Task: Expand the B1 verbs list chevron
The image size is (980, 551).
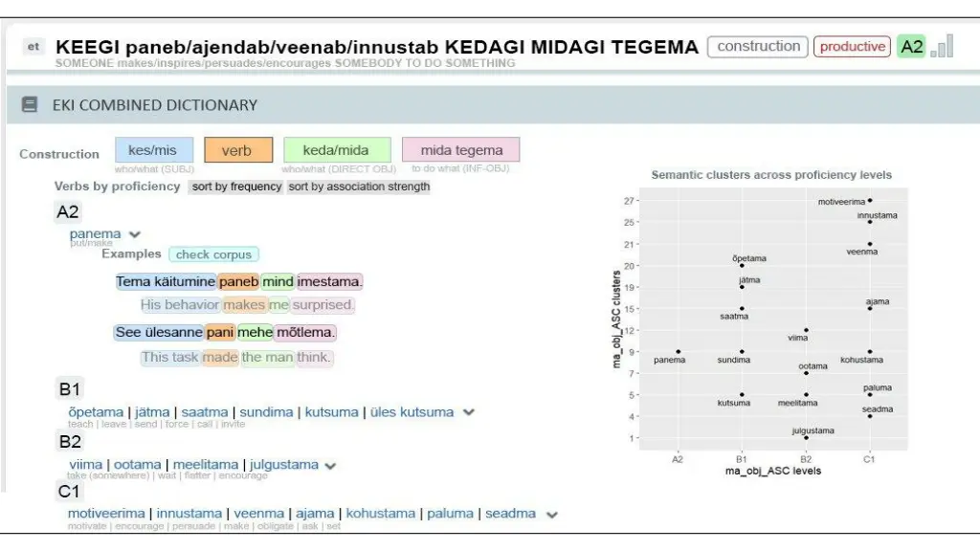Action: 469,412
